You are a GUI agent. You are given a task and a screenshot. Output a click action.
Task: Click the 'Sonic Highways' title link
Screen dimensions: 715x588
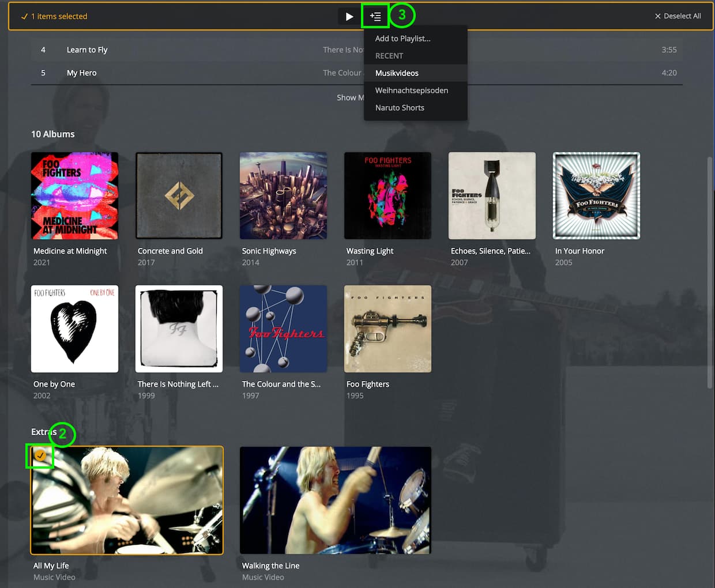269,251
